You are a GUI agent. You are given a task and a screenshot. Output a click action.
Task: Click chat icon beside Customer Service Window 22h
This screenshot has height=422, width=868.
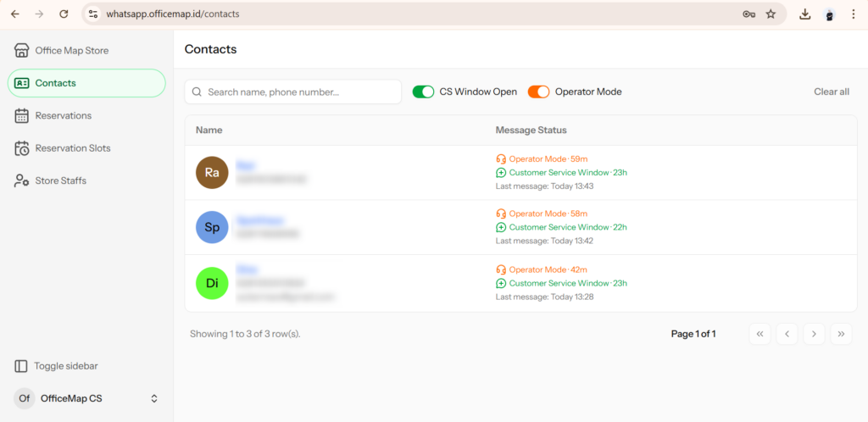point(501,227)
